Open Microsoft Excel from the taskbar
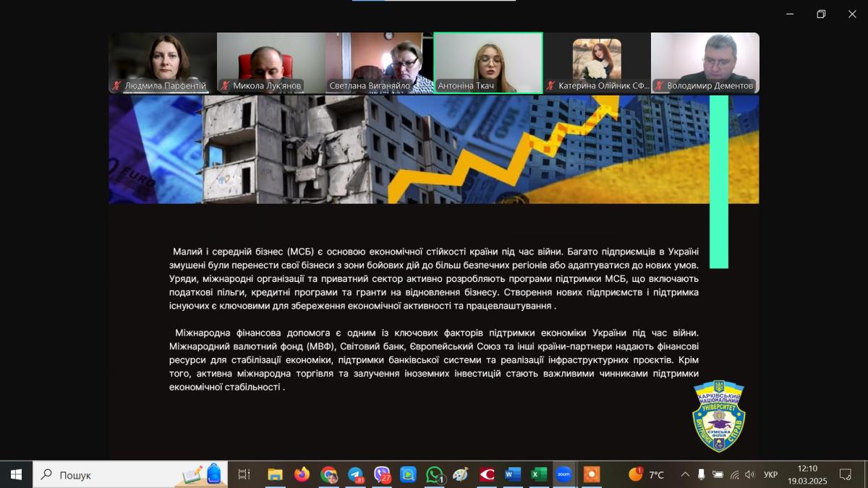This screenshot has height=488, width=868. pyautogui.click(x=539, y=474)
